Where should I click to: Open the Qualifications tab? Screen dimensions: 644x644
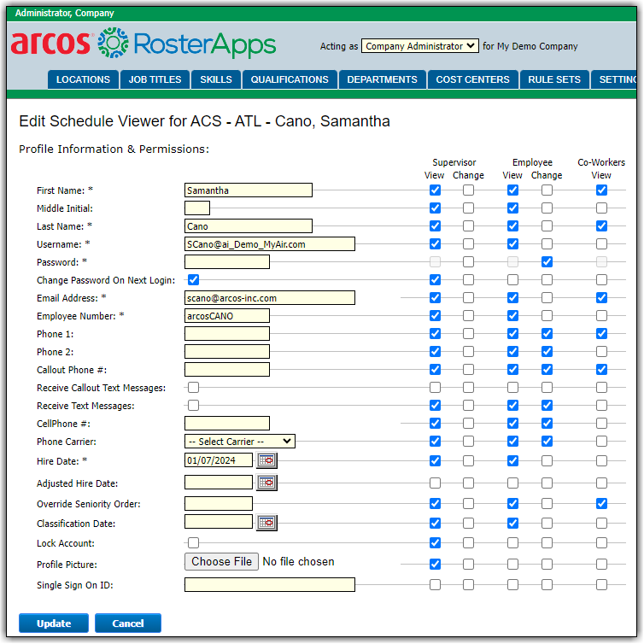click(290, 79)
